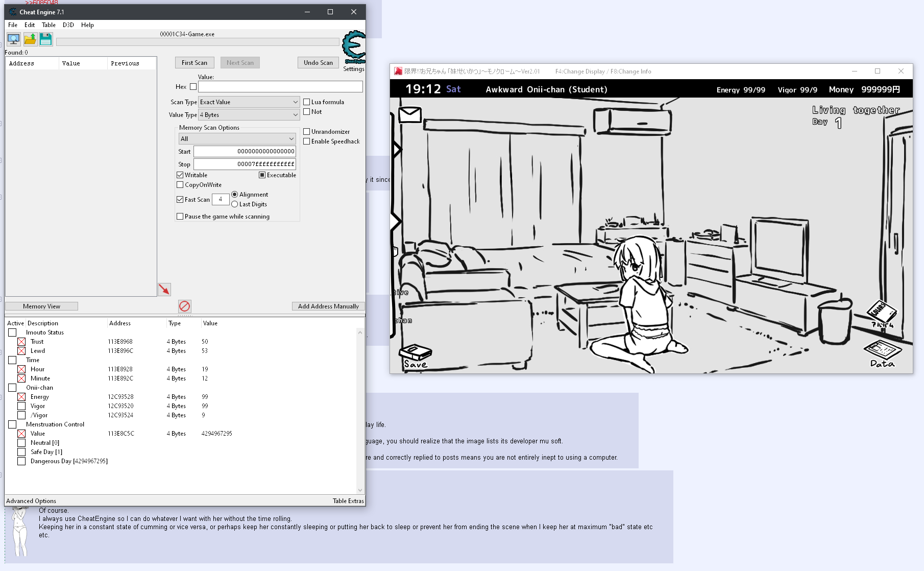
Task: Open Advanced Options
Action: 31,501
